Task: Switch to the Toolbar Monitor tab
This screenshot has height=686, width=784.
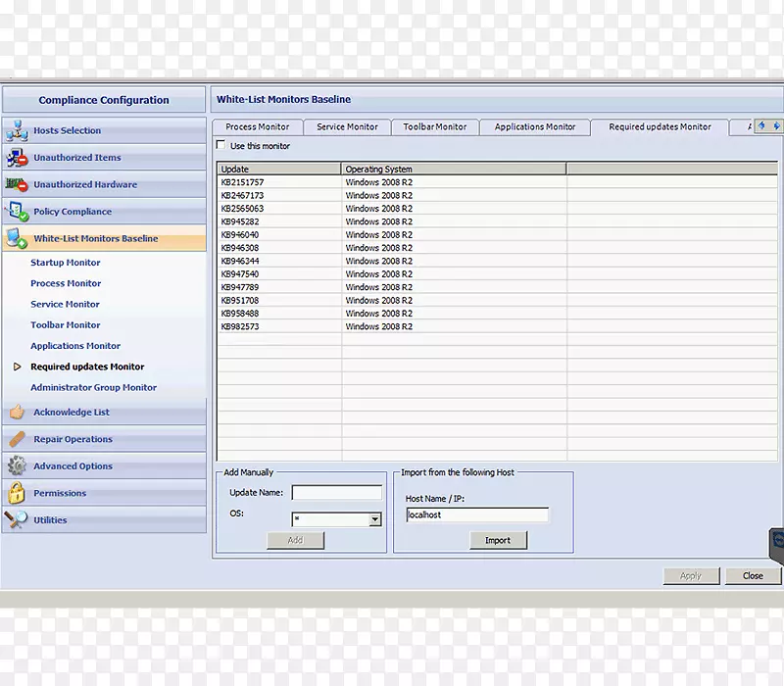Action: click(434, 127)
